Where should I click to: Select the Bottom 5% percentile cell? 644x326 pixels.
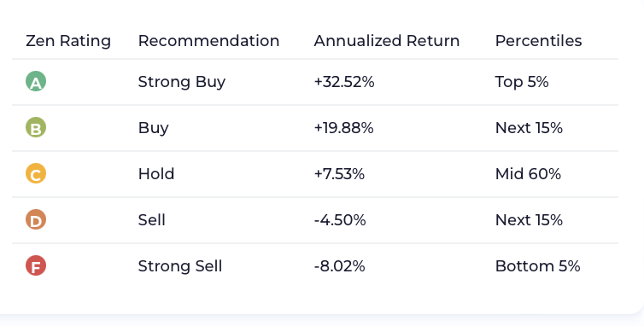click(x=537, y=266)
